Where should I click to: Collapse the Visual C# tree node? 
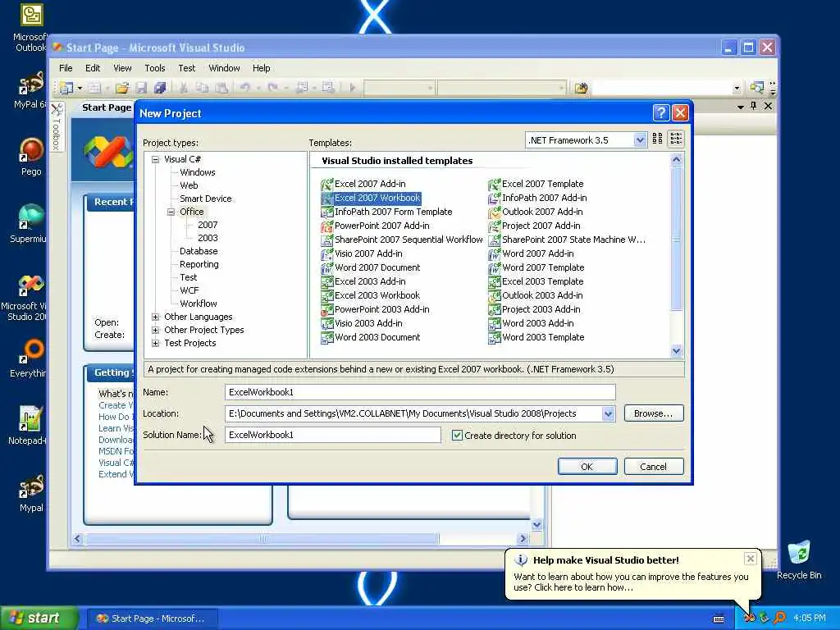(155, 159)
